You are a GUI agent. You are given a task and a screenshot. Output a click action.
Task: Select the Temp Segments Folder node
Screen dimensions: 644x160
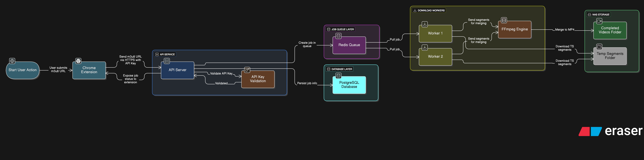point(610,56)
